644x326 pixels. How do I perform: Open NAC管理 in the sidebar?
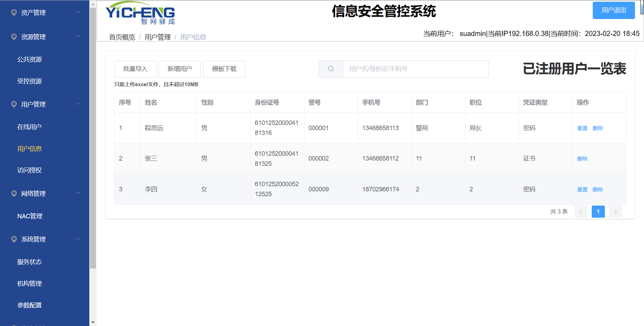point(30,216)
